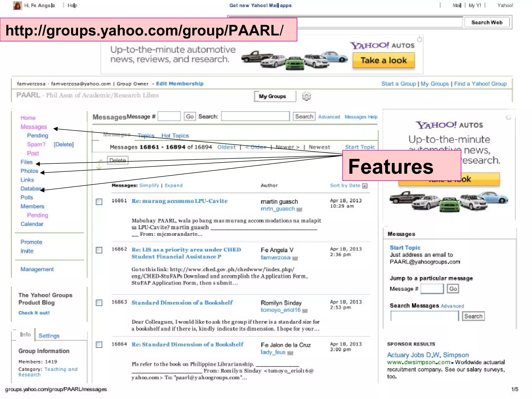532x399 pixels.
Task: Open Home in the left sidebar
Action: [28, 118]
